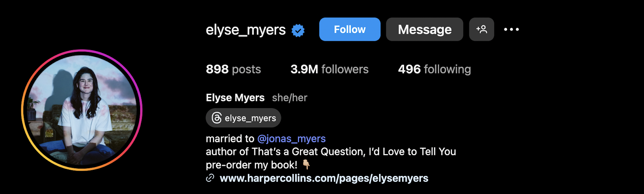Open the similar accounts add-person icon
Viewport: 644px width, 194px height.
(x=481, y=29)
